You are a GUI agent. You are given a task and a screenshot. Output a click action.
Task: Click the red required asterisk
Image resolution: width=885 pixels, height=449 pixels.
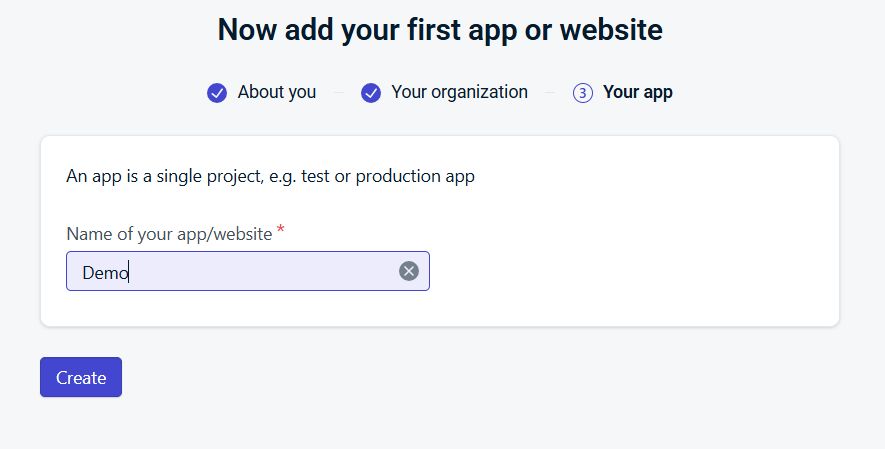(x=280, y=231)
